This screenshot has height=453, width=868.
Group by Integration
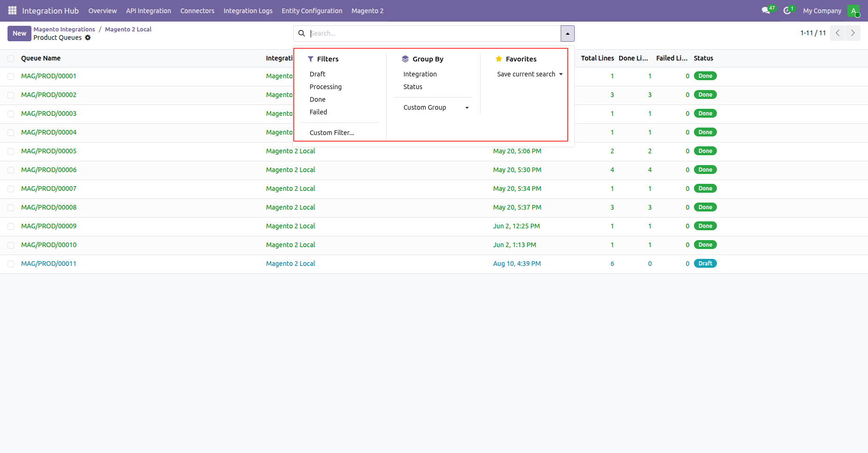420,74
